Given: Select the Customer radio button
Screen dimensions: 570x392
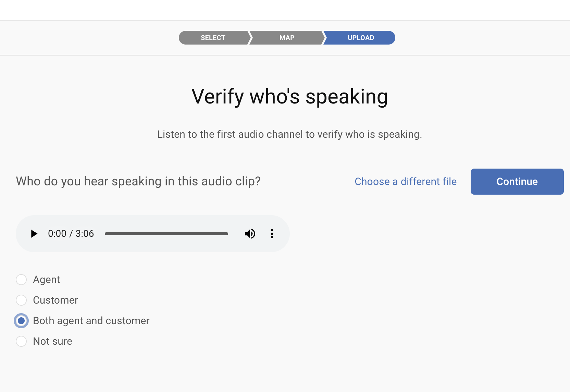Looking at the screenshot, I should (x=21, y=300).
